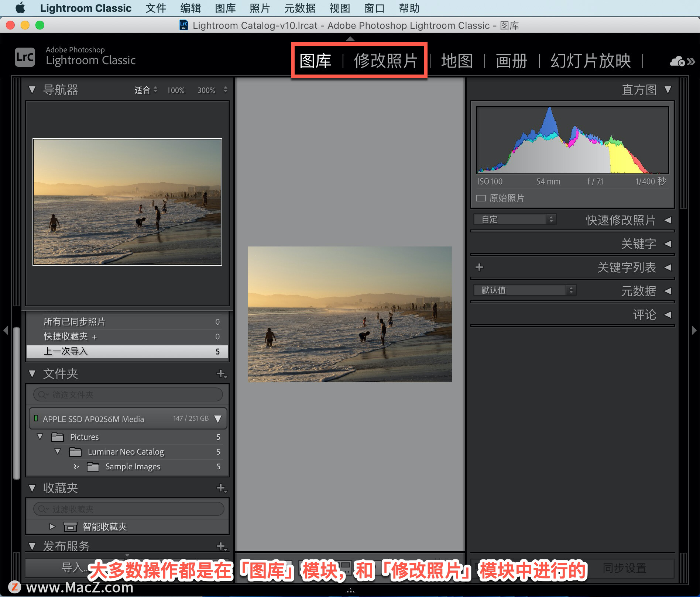Click the Sample Images folder icon
This screenshot has height=597, width=700.
pos(93,467)
